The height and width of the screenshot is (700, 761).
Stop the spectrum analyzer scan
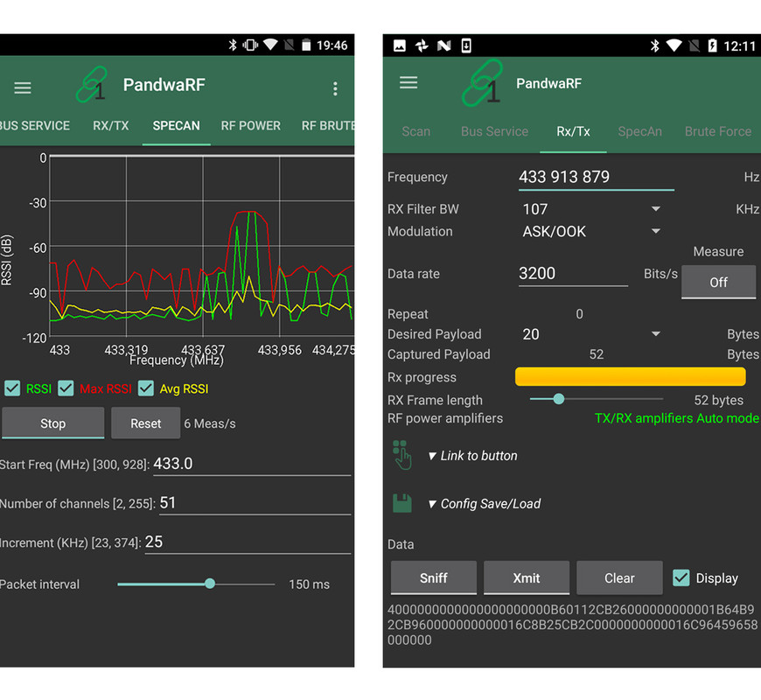coord(52,423)
